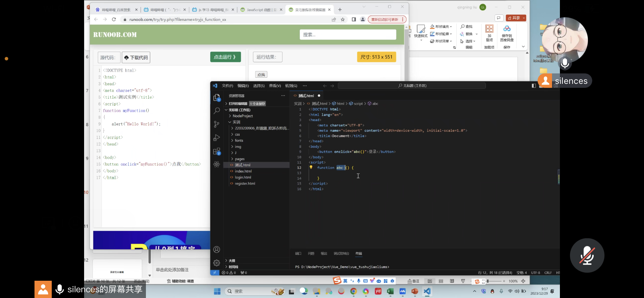
Task: Click the remote window indicator in VS Code status bar
Action: tap(215, 272)
